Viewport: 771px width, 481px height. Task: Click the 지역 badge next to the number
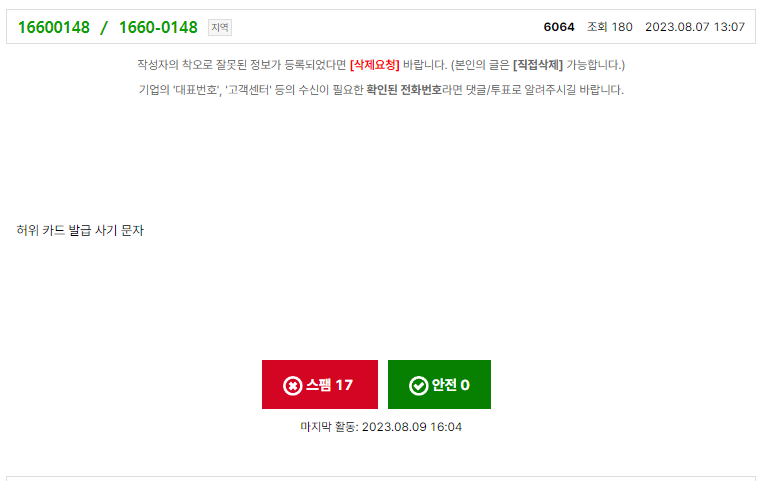coord(220,28)
